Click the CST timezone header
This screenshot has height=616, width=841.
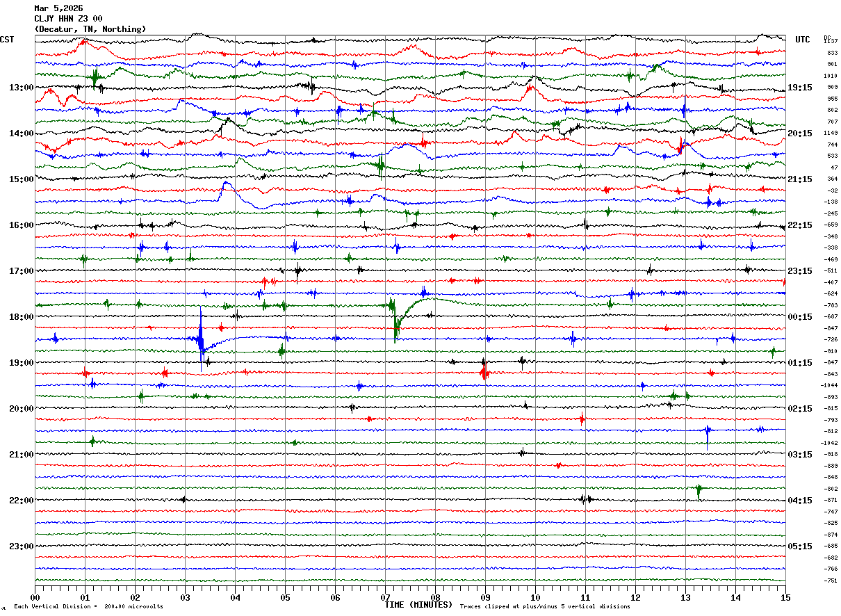click(7, 40)
